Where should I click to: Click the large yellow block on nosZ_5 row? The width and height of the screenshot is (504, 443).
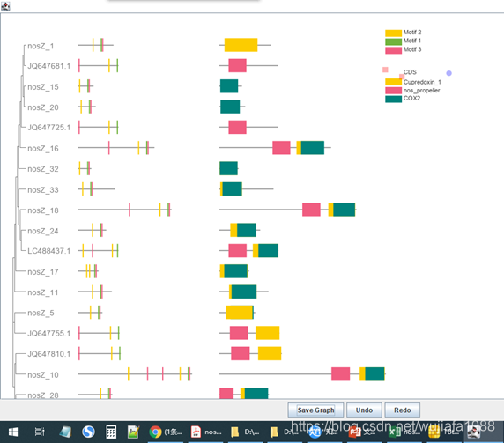click(x=239, y=313)
